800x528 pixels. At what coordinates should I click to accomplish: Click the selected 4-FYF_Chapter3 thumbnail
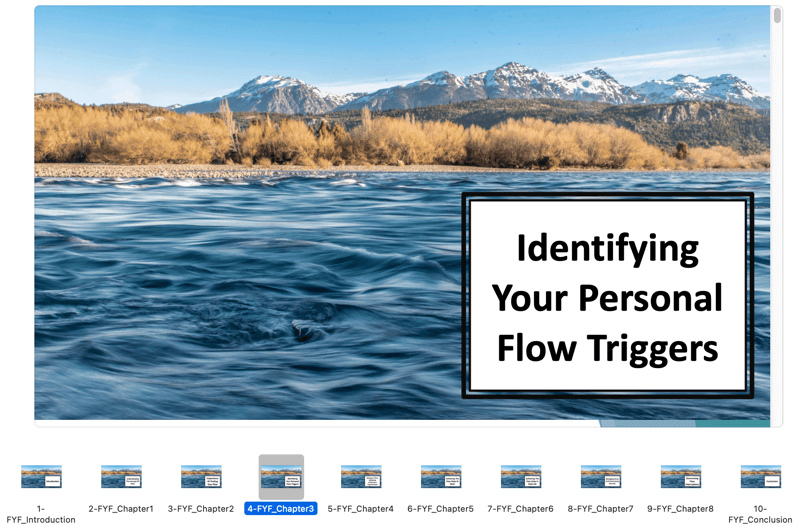click(281, 477)
